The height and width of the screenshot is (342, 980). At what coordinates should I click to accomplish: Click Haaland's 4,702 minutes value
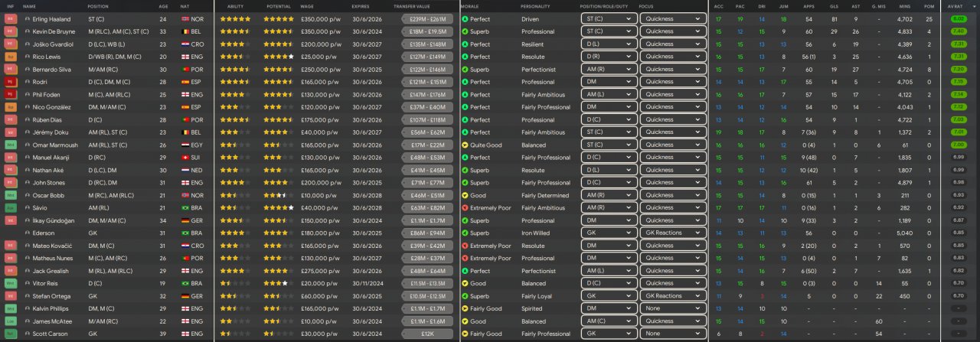[x=904, y=18]
